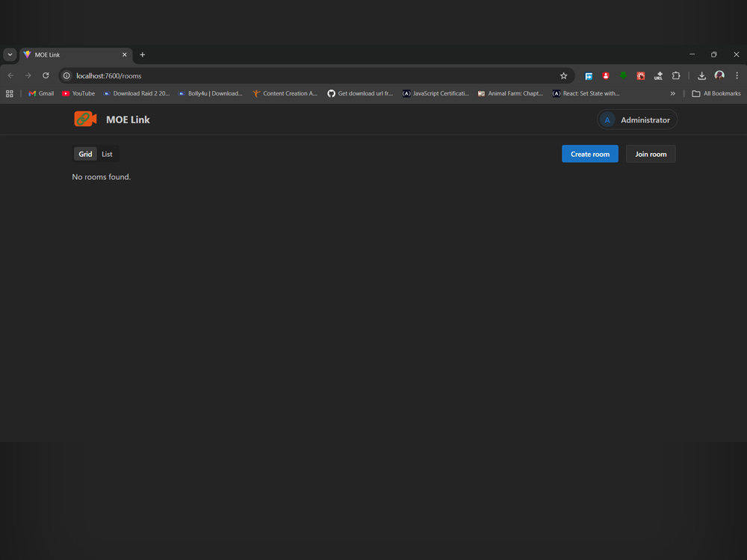Bookmark this page with star icon
This screenshot has width=747, height=560.
pos(563,75)
